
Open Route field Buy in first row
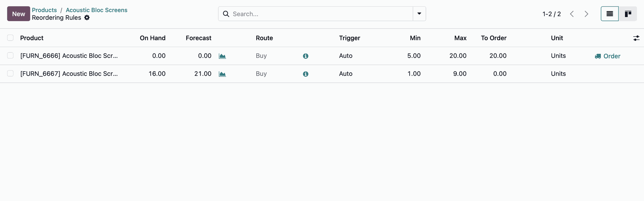(261, 56)
